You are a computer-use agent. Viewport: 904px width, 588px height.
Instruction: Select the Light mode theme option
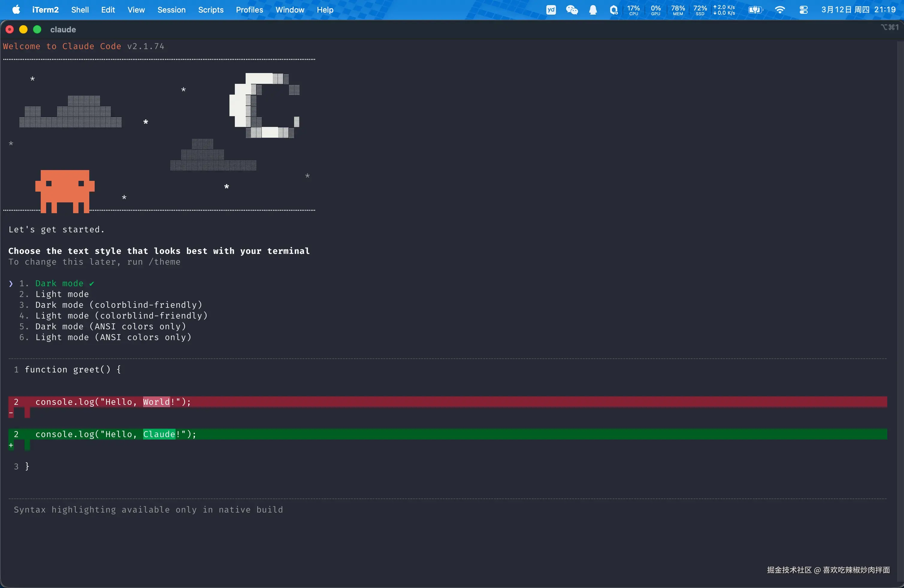coord(62,294)
